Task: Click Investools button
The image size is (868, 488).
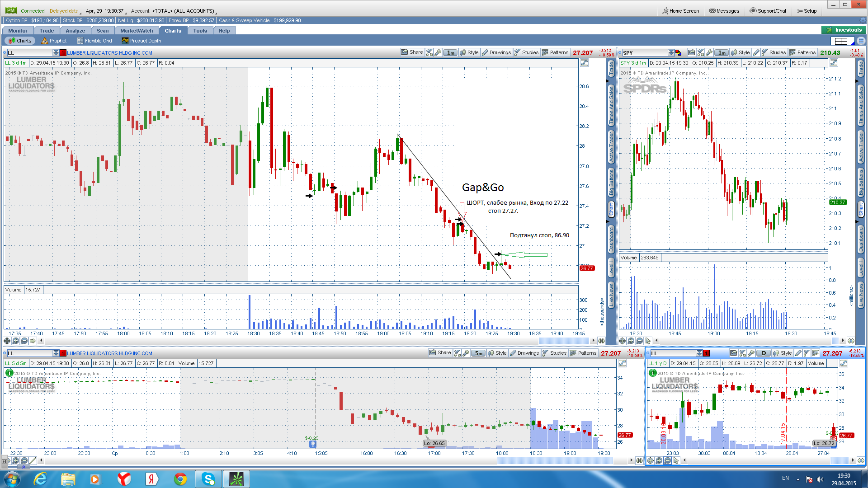Action: tap(844, 30)
